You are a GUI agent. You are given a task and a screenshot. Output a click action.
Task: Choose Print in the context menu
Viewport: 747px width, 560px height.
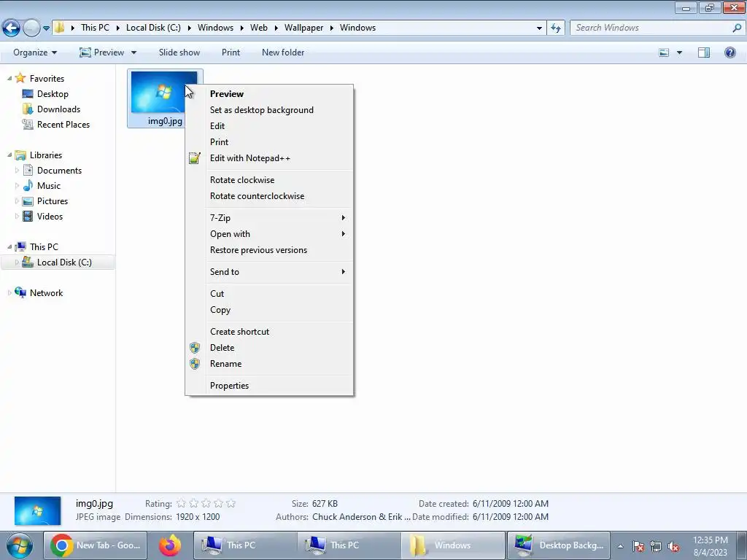(269, 142)
